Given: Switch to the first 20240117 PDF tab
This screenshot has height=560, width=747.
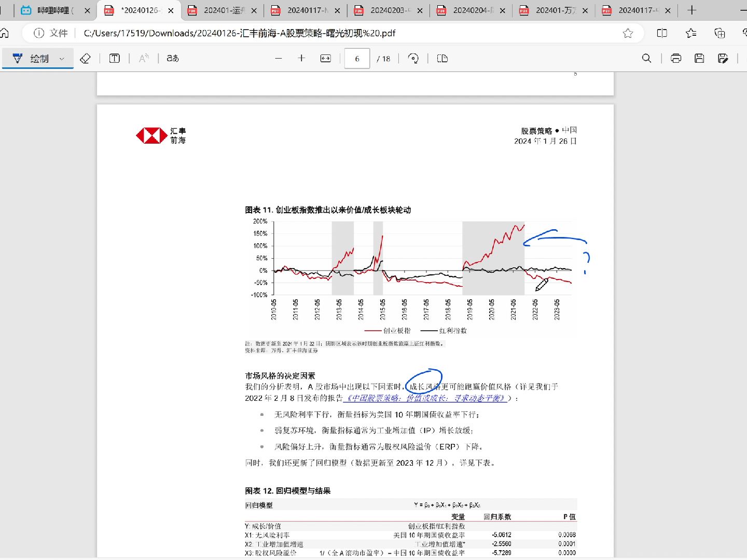Looking at the screenshot, I should point(306,10).
